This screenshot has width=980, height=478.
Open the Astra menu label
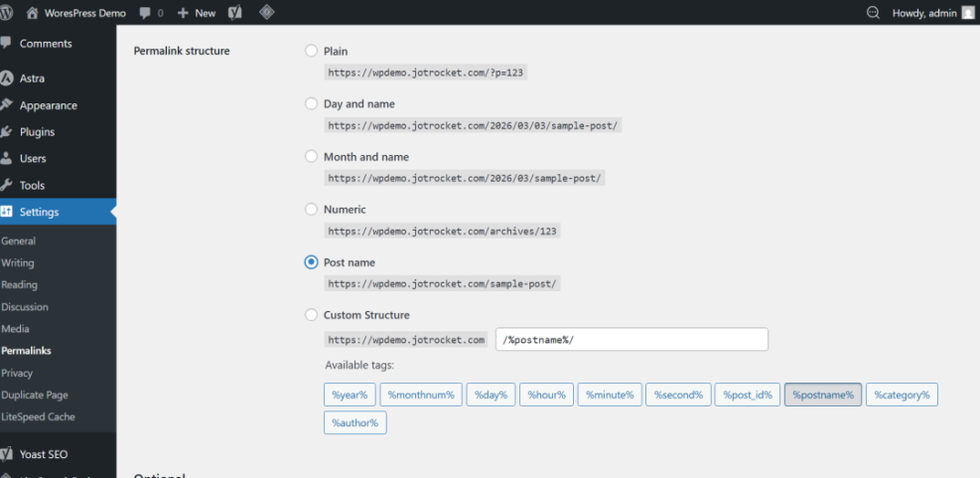[32, 79]
